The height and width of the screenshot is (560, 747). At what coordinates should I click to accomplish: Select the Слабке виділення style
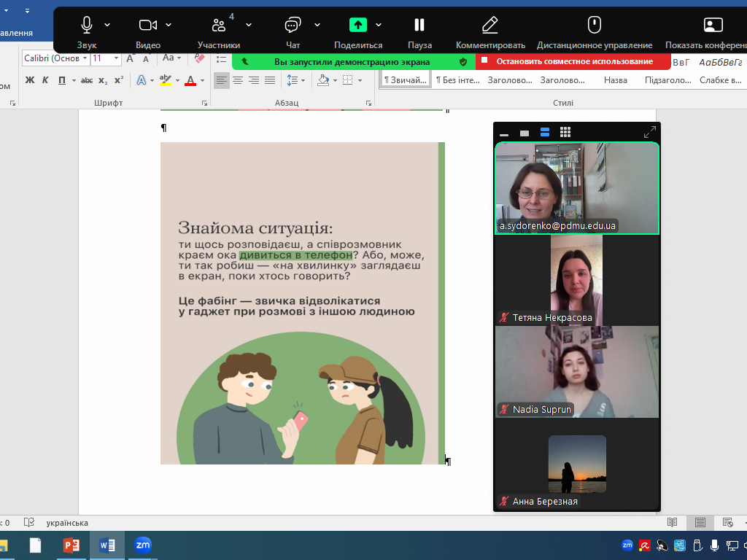pos(720,80)
